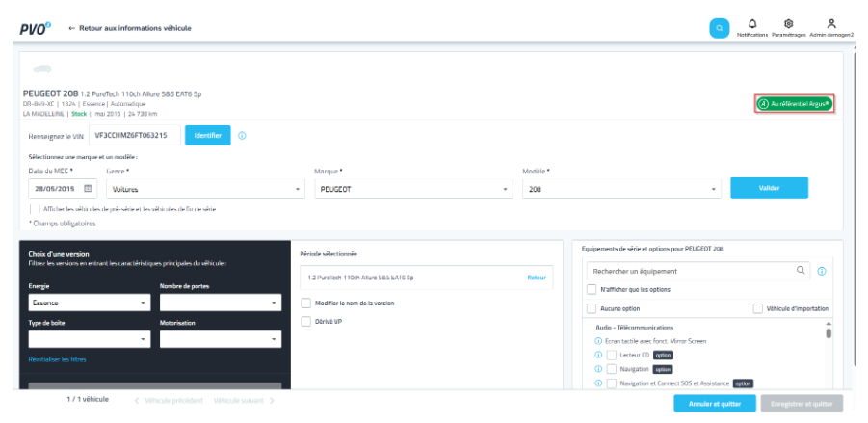This screenshot has height=423, width=868.
Task: Click info icon for Navigation option
Action: point(598,369)
